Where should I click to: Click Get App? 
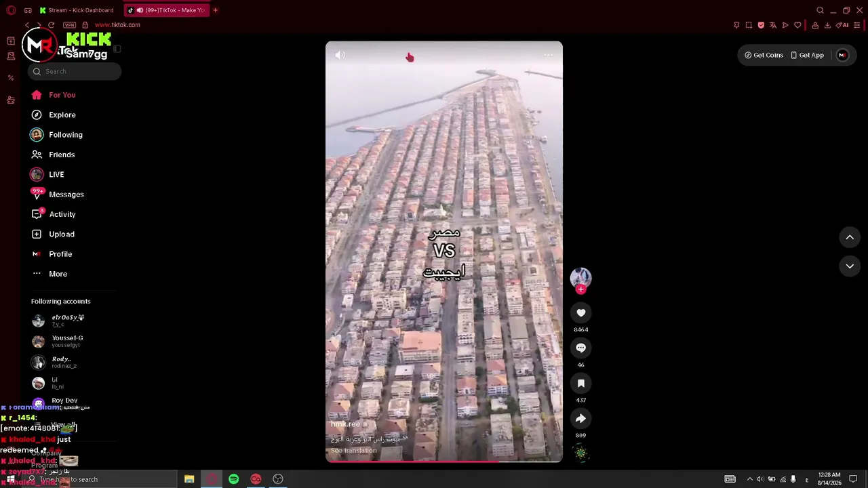pyautogui.click(x=807, y=55)
